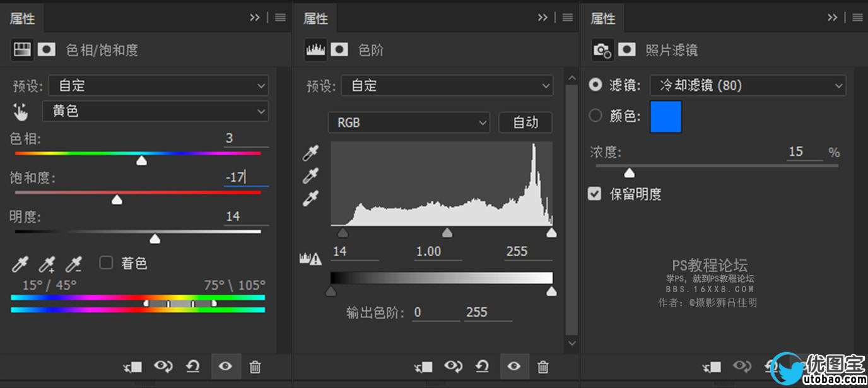Click the layer mask icon beside 照片滤镜
This screenshot has height=388, width=868.
626,50
